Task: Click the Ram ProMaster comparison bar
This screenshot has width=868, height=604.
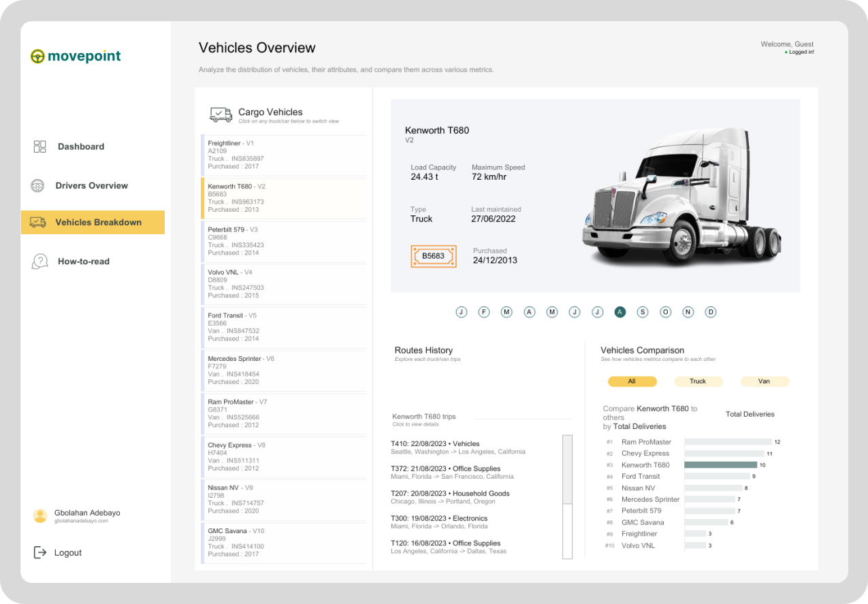Action: tap(728, 442)
